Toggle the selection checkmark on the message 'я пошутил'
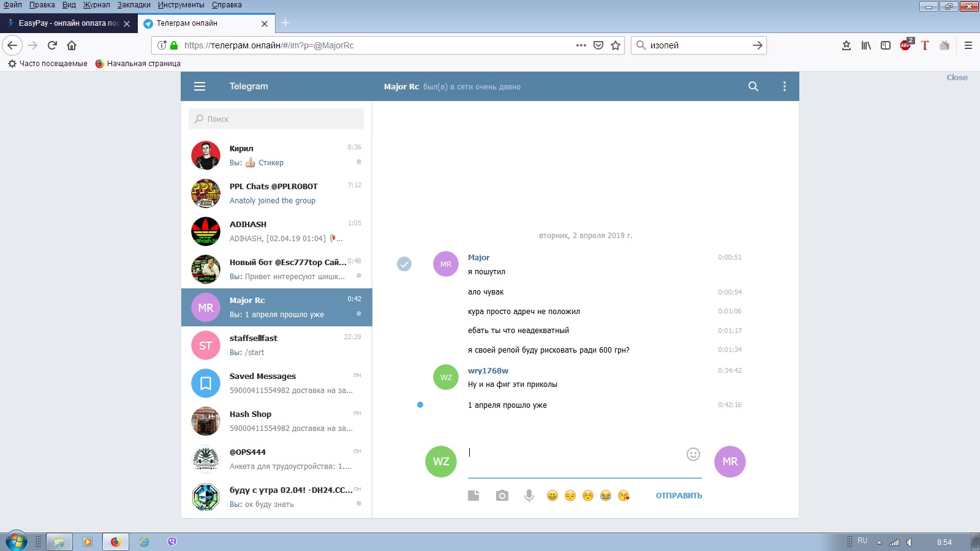The image size is (980, 551). (x=404, y=264)
